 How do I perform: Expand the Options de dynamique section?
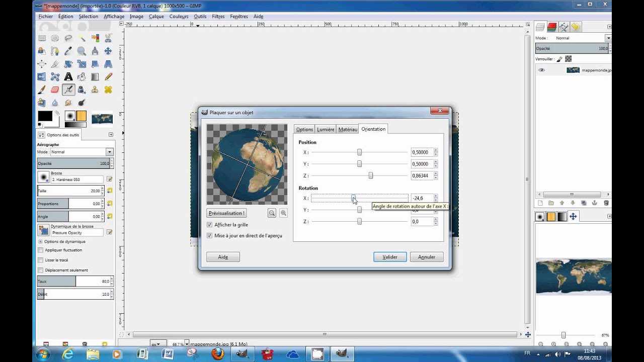pyautogui.click(x=40, y=241)
